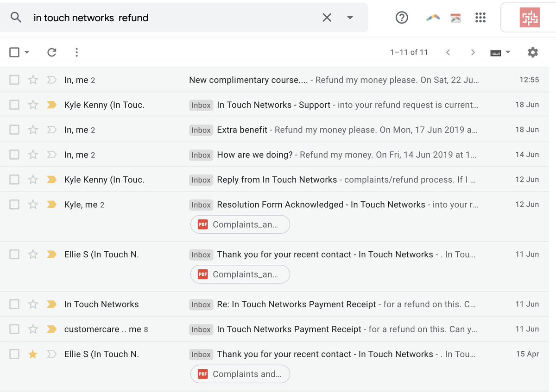556x392 pixels.
Task: Tick the select-all checkbox
Action: 14,52
